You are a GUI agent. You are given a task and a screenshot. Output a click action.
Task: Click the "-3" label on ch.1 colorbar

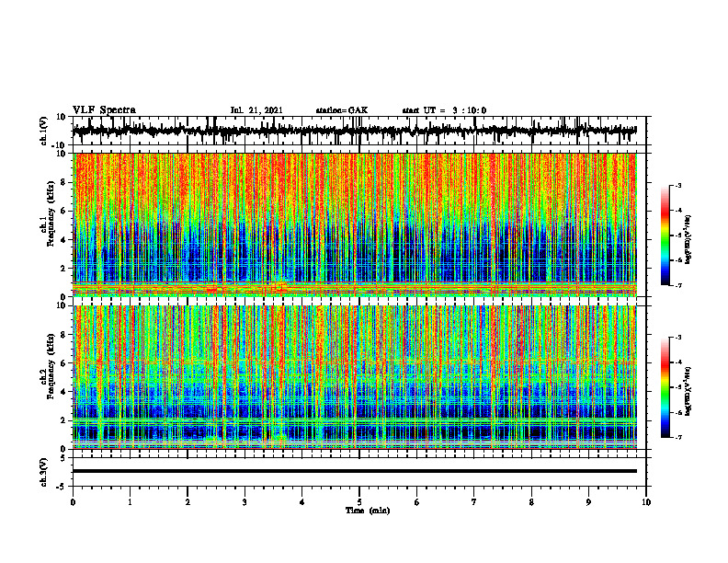[678, 185]
